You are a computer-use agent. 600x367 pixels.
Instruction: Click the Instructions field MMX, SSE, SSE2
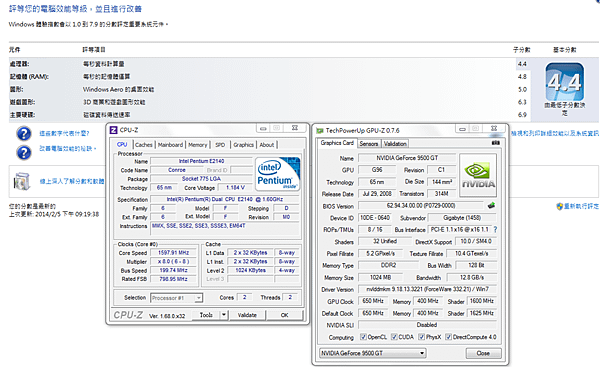tap(225, 228)
